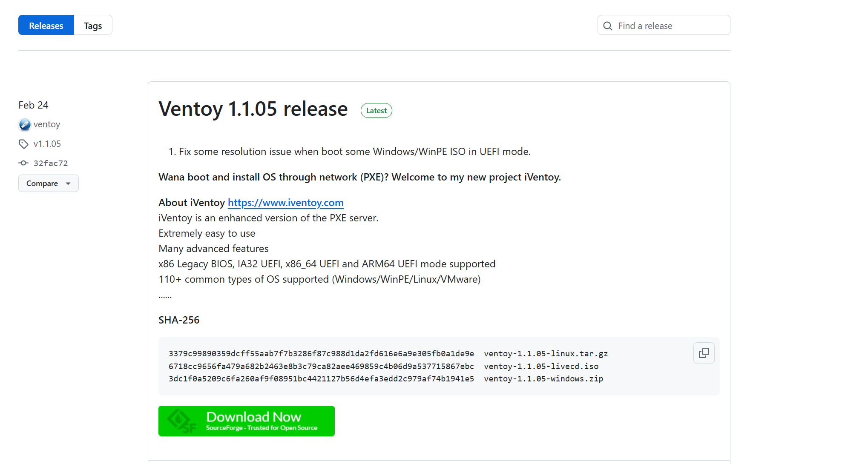The width and height of the screenshot is (868, 464).
Task: Click the search magnifier icon
Action: (x=608, y=26)
